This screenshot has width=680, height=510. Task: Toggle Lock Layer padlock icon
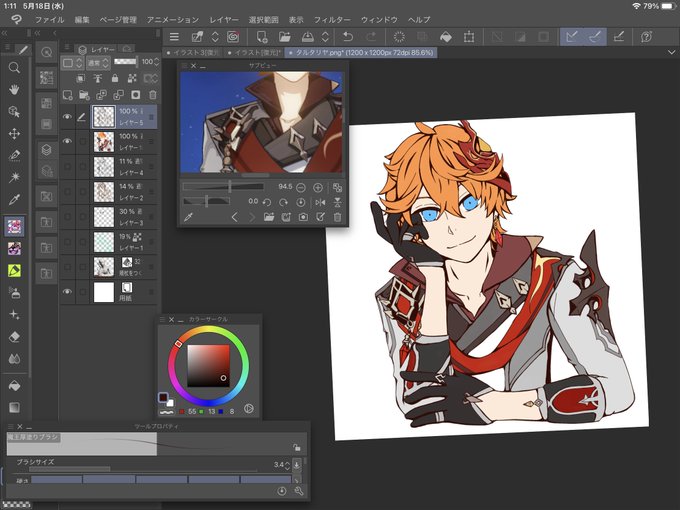pyautogui.click(x=114, y=78)
